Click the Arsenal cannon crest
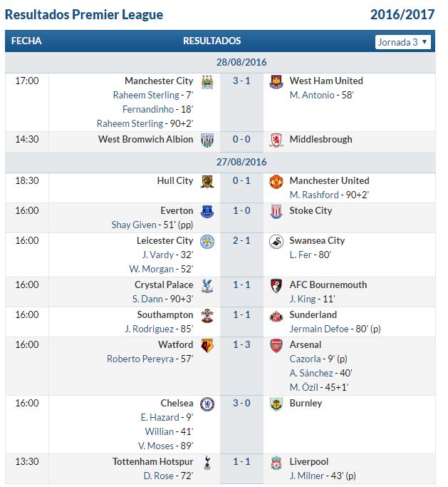Viewport: 448px width, 487px height. (x=276, y=346)
